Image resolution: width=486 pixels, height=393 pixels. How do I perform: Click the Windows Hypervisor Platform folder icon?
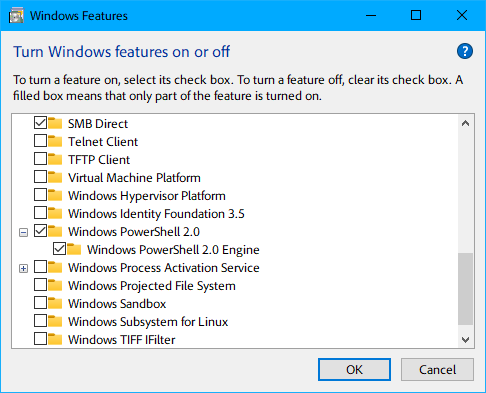[x=55, y=195]
